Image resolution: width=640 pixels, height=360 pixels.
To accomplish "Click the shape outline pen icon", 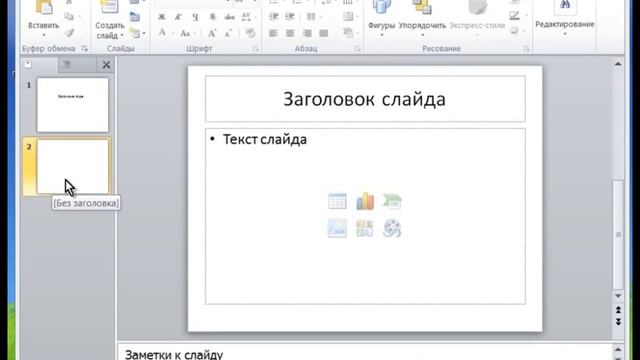I will point(516,16).
